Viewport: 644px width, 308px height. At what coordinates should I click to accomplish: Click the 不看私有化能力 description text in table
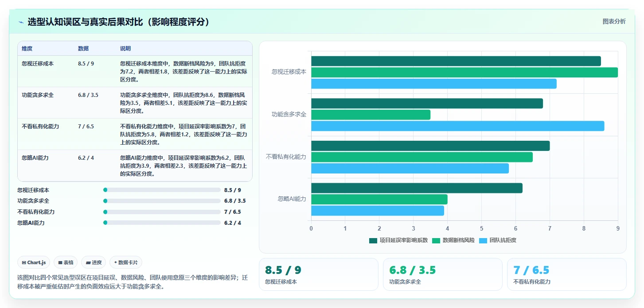coord(183,135)
